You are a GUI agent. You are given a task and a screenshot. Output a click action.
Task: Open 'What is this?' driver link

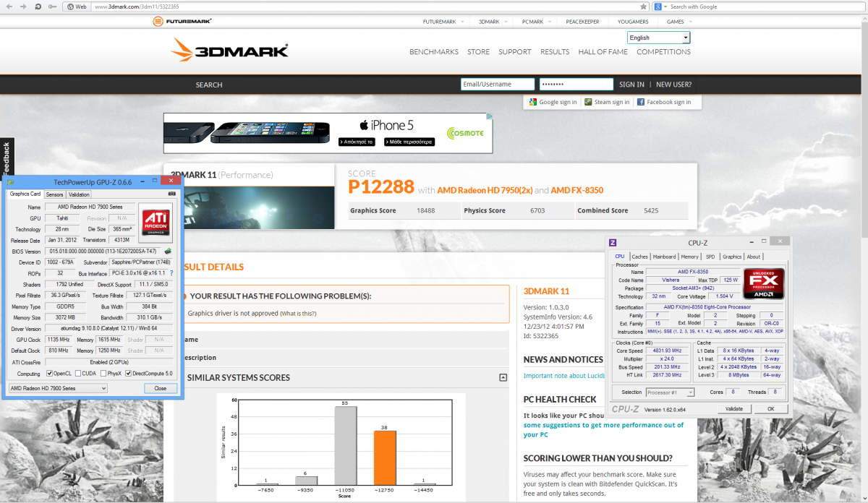point(298,314)
